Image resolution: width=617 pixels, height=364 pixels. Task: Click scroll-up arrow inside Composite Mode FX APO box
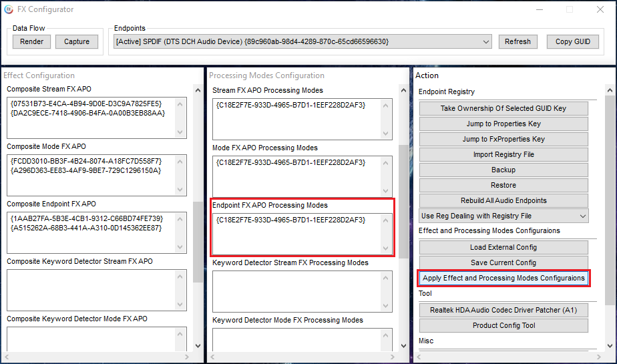180,162
